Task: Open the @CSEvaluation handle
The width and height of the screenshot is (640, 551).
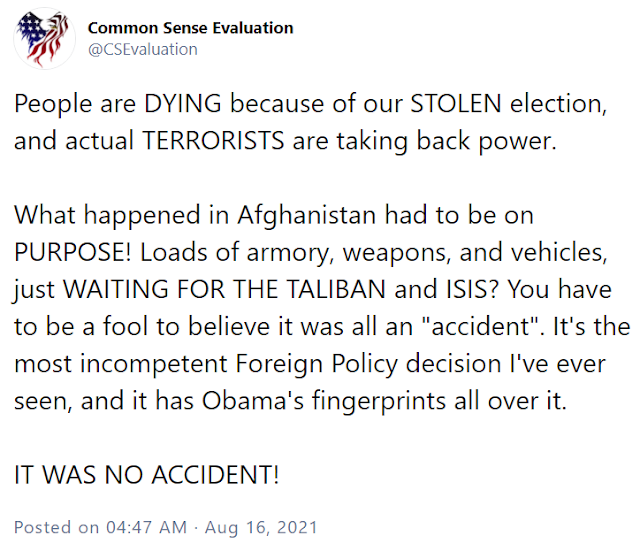Action: pos(143,49)
